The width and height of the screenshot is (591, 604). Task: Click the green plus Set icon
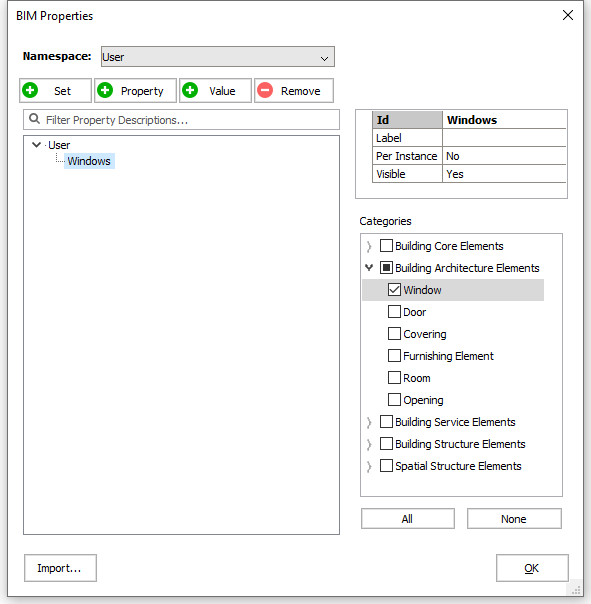(30, 91)
